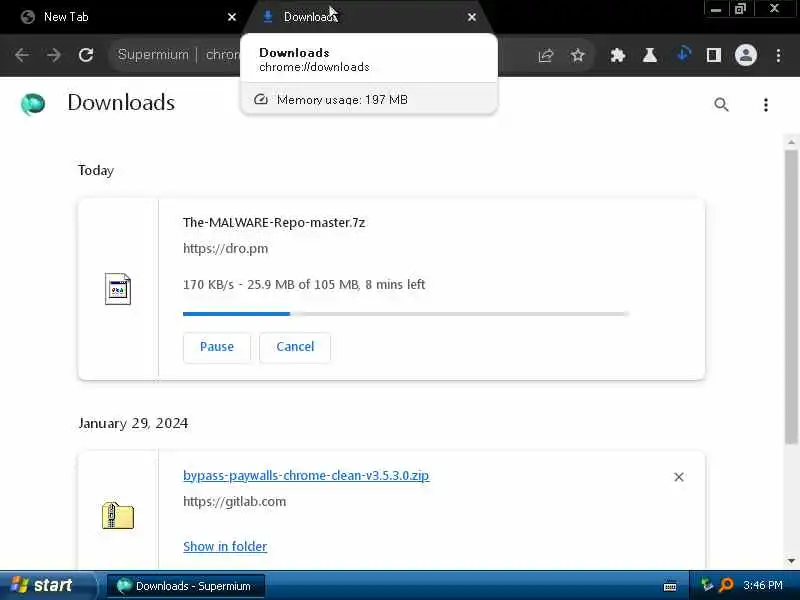This screenshot has height=600, width=800.
Task: Click the download speed status text
Action: [x=304, y=284]
